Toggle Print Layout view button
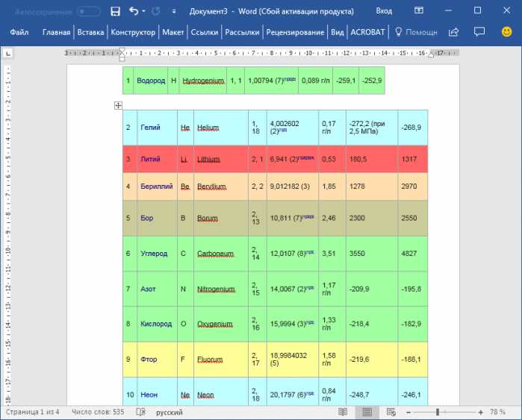The height and width of the screenshot is (420, 522). point(367,413)
